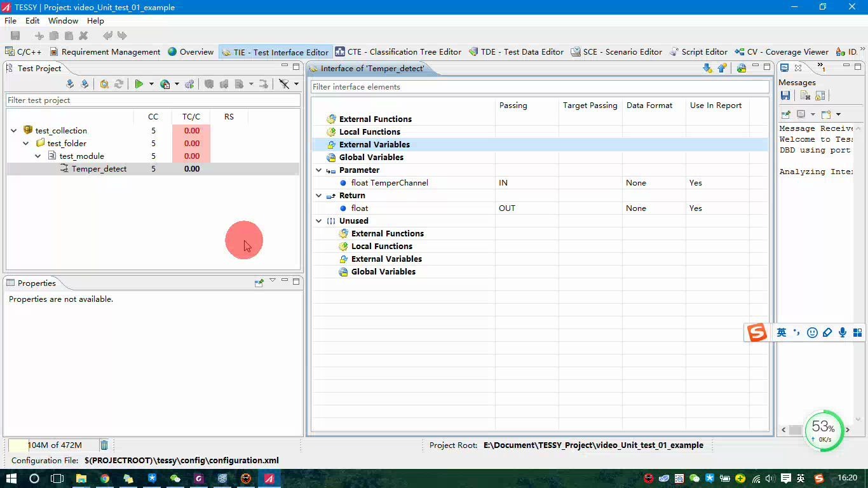Click the globe add icon in Interface view toolbar

click(x=742, y=69)
